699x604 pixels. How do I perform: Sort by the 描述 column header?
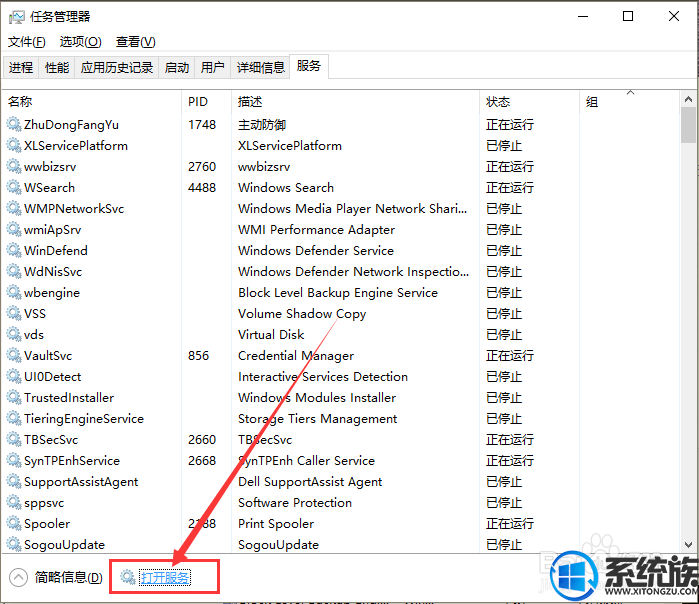point(356,102)
